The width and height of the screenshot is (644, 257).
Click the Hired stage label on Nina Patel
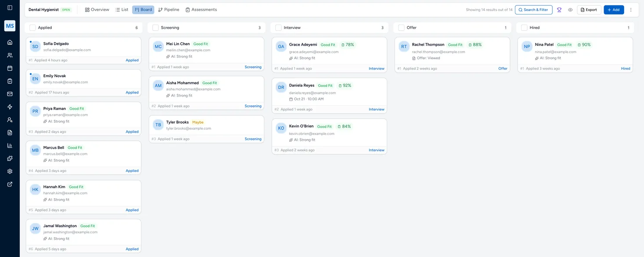pyautogui.click(x=626, y=68)
